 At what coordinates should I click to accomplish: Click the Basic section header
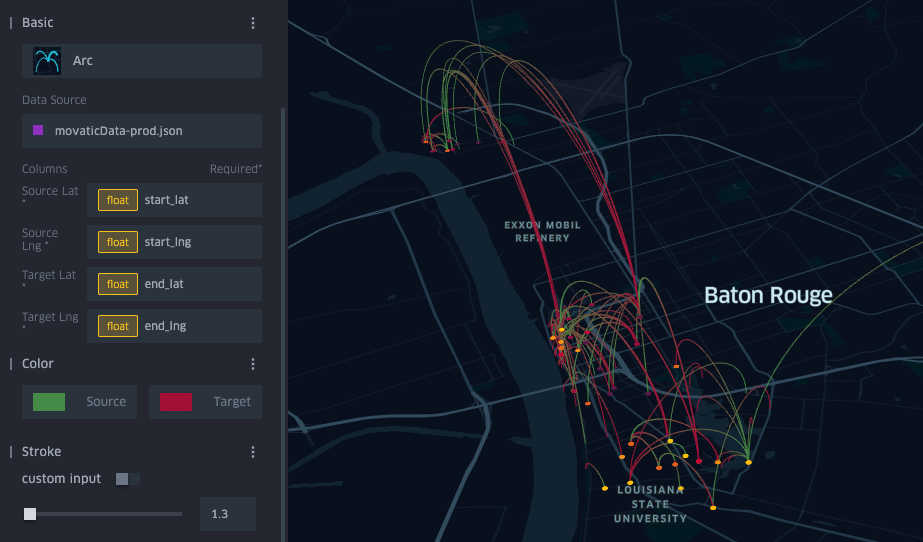coord(38,23)
